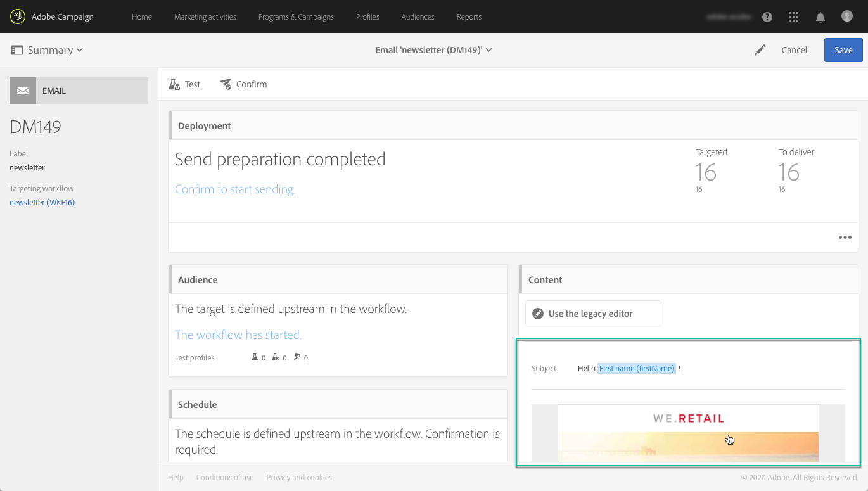Image resolution: width=868 pixels, height=491 pixels.
Task: Select the EMAIL envelope icon
Action: [x=23, y=91]
